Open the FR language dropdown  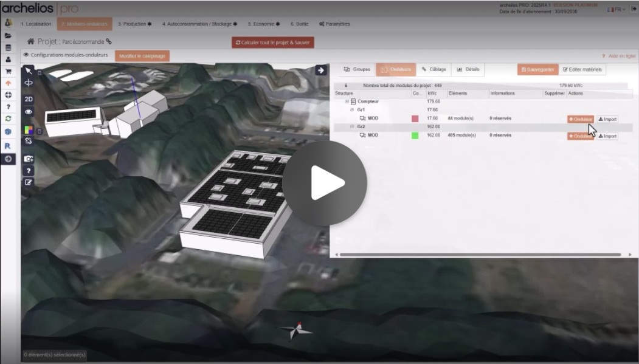[x=616, y=10]
